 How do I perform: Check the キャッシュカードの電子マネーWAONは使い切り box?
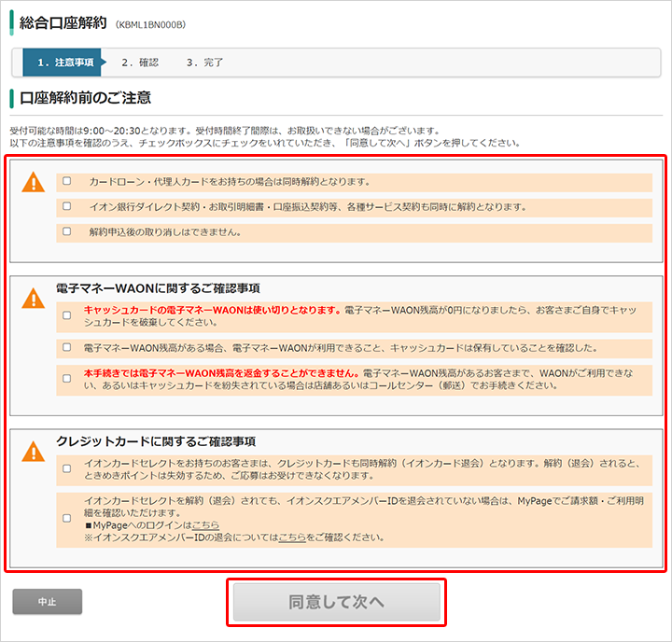pyautogui.click(x=67, y=315)
